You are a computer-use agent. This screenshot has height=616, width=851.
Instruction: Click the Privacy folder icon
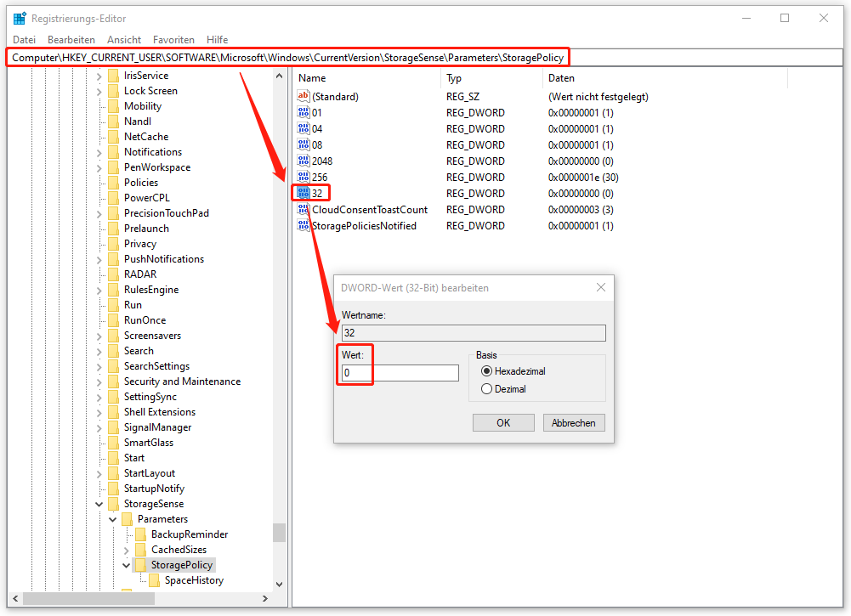click(113, 244)
